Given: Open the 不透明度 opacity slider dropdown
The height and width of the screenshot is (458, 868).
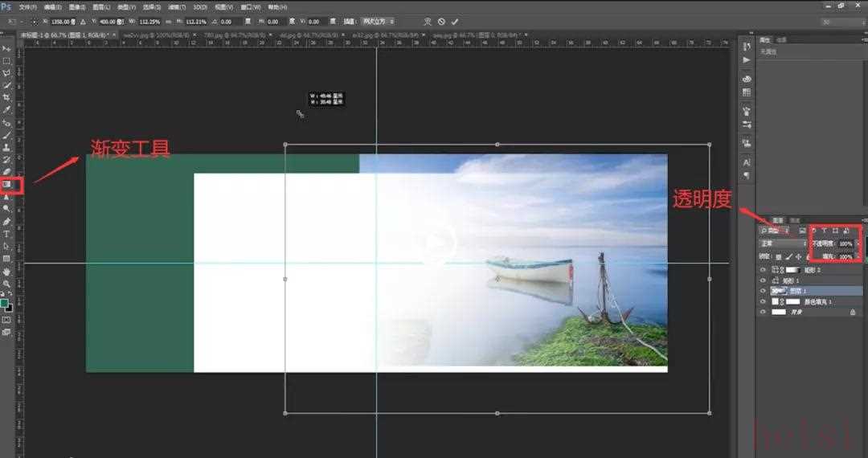Looking at the screenshot, I should [x=858, y=243].
